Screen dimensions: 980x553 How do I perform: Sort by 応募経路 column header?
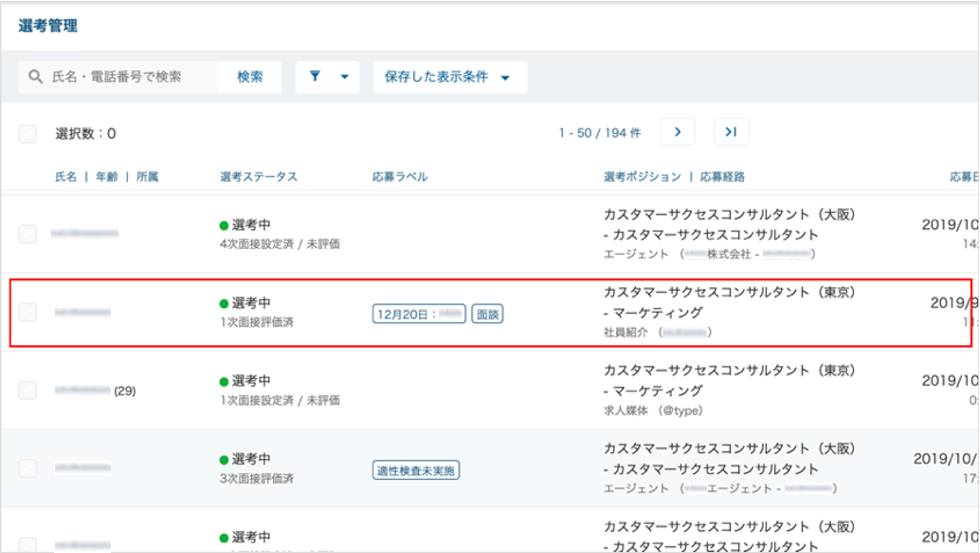click(x=722, y=177)
